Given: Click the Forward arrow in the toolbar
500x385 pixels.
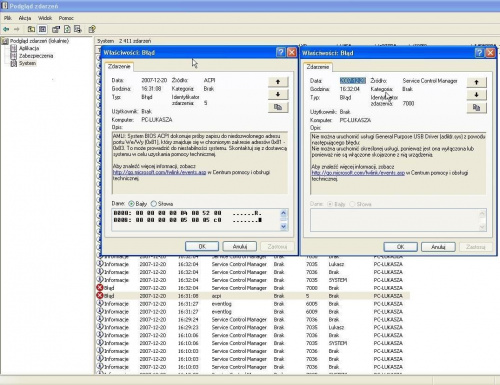Looking at the screenshot, I should [x=17, y=29].
